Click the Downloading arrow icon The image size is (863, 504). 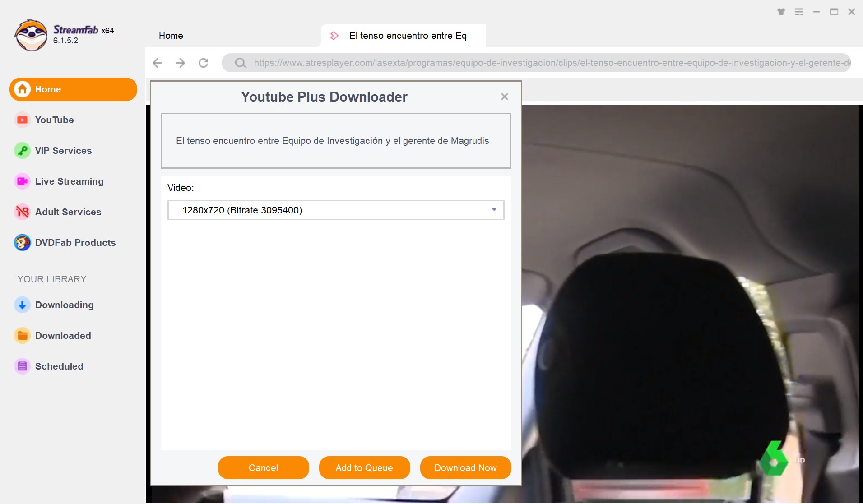[x=22, y=305]
